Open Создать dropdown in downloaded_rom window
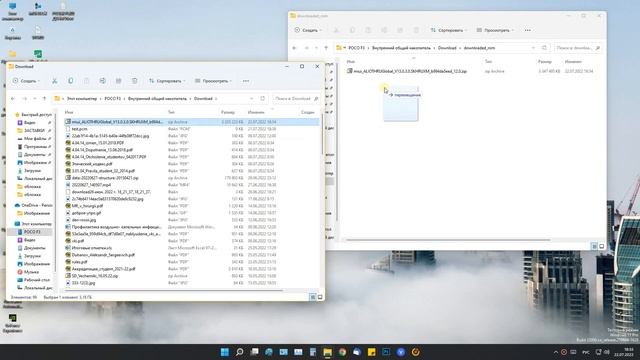This screenshot has height=360, width=640. click(308, 30)
